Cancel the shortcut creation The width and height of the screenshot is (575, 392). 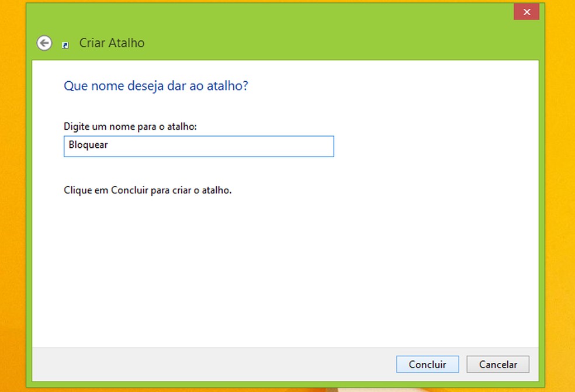click(498, 364)
